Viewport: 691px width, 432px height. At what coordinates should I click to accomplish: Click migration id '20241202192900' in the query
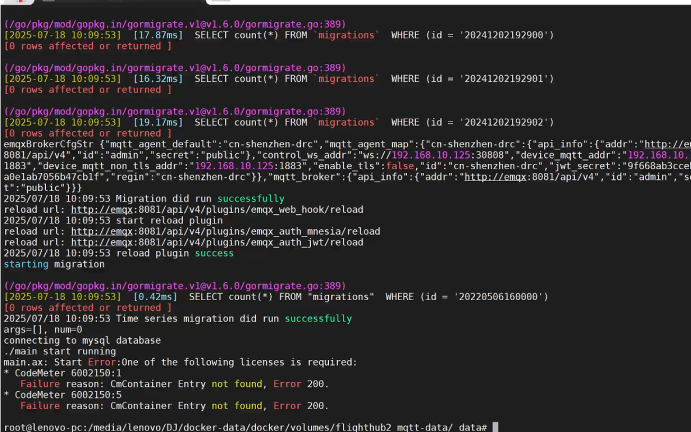tap(504, 35)
